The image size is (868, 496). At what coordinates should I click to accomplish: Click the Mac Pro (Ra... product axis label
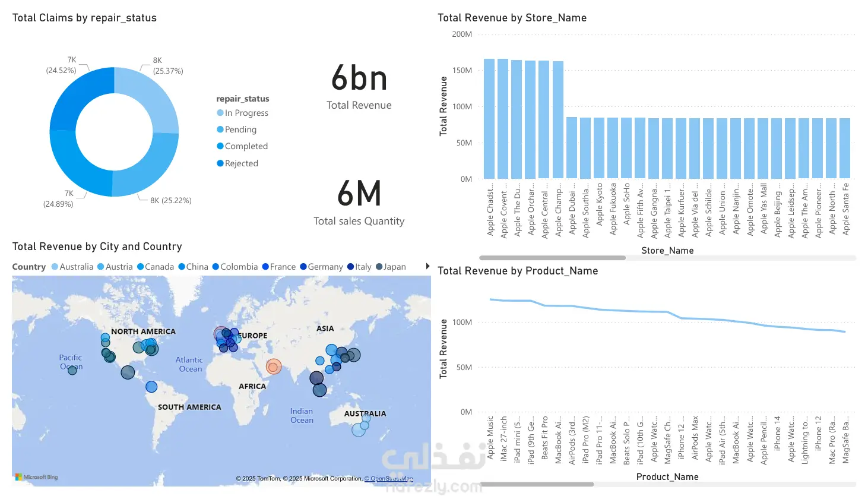[x=832, y=440]
